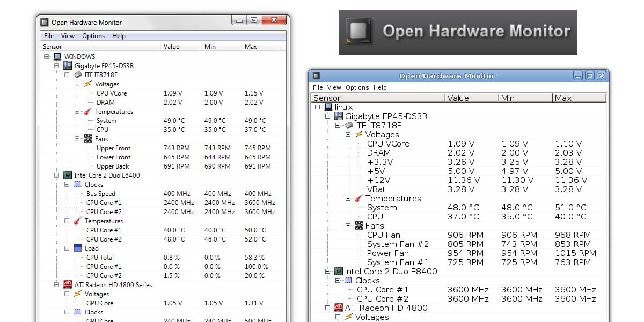Click Voltages lightning icon under ITE IT8718F, Windows window
Screen dimensions: 644x322
coord(88,84)
